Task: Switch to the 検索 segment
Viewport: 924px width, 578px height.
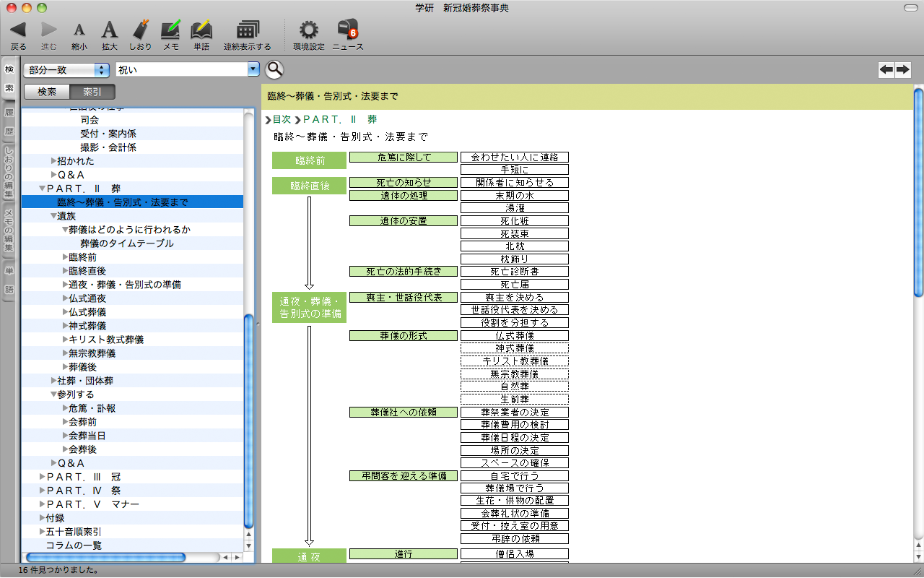Action: 47,92
